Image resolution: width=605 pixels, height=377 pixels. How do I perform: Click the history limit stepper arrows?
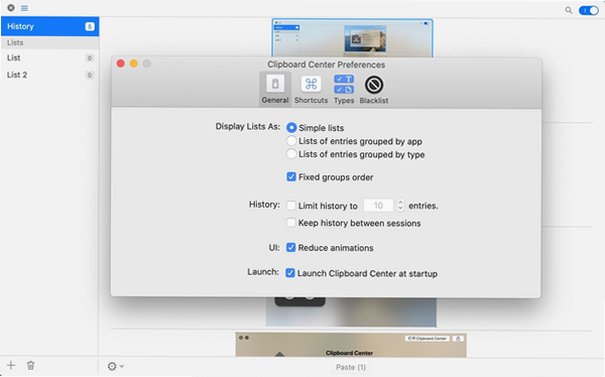(x=400, y=205)
